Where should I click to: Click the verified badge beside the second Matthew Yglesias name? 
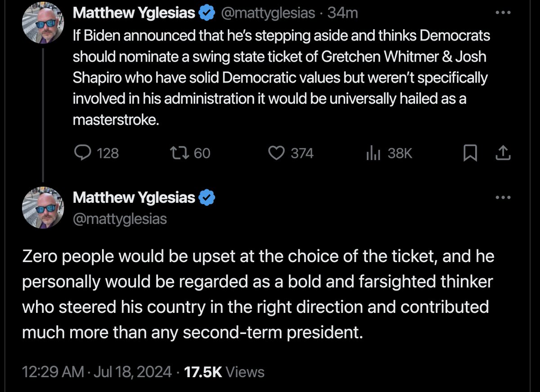tap(207, 198)
